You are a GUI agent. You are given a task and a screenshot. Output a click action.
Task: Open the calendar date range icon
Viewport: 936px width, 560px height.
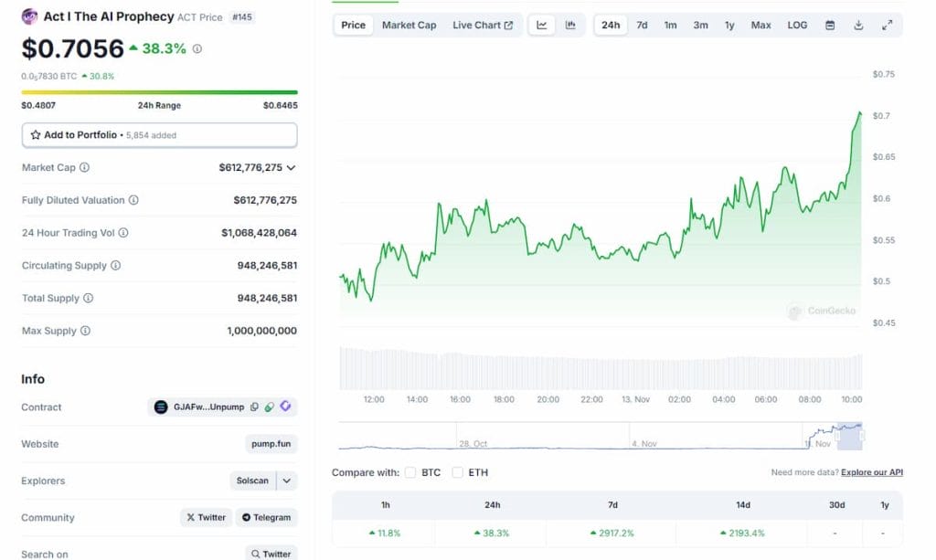coord(830,25)
